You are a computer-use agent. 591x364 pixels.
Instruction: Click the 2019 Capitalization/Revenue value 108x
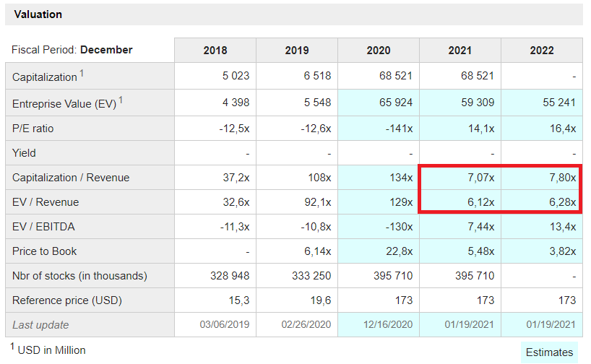coord(319,178)
